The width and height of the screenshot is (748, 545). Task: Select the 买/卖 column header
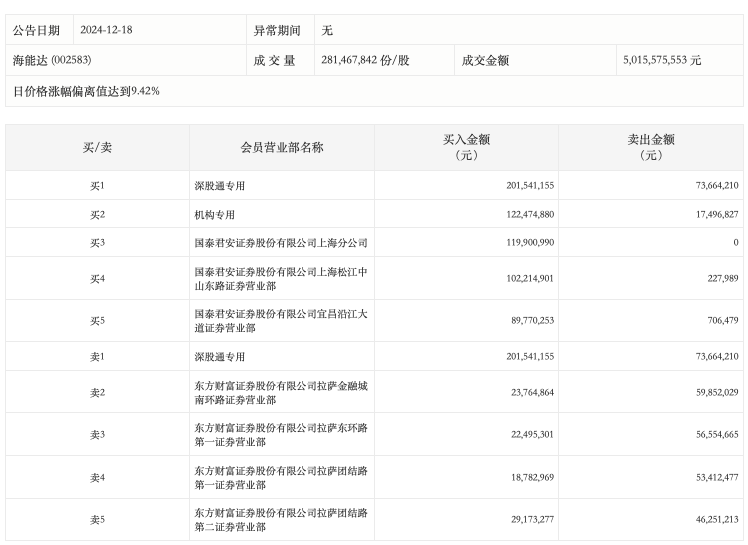(97, 148)
